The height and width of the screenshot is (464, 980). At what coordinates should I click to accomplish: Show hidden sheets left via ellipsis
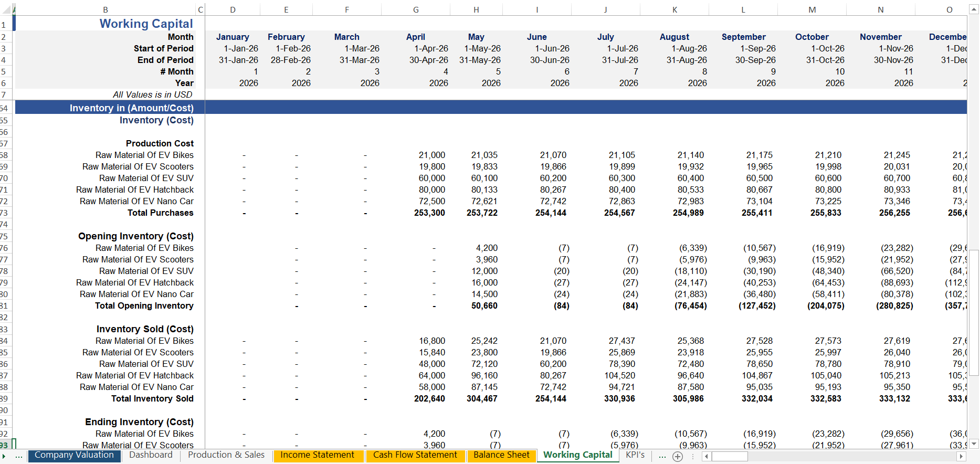pos(19,457)
